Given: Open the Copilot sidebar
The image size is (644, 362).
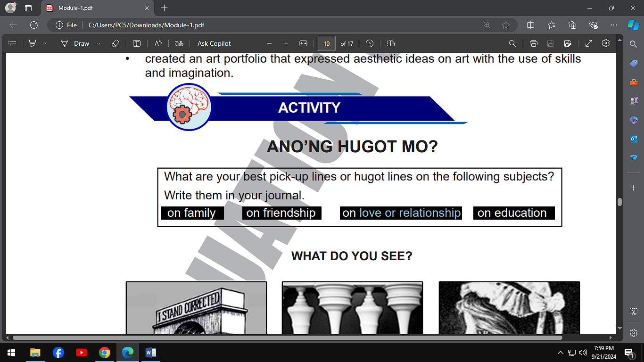Looking at the screenshot, I should click(634, 25).
